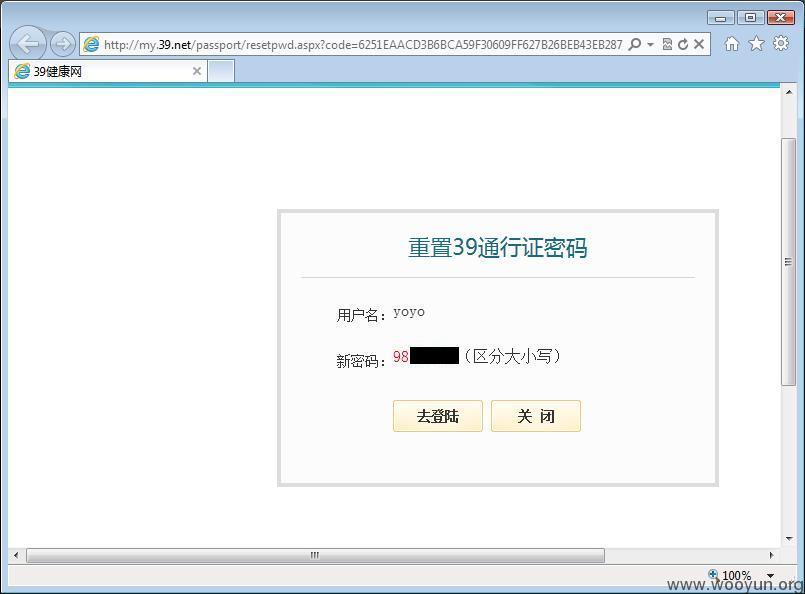Click the heading 重置39通行证密码

[x=497, y=247]
